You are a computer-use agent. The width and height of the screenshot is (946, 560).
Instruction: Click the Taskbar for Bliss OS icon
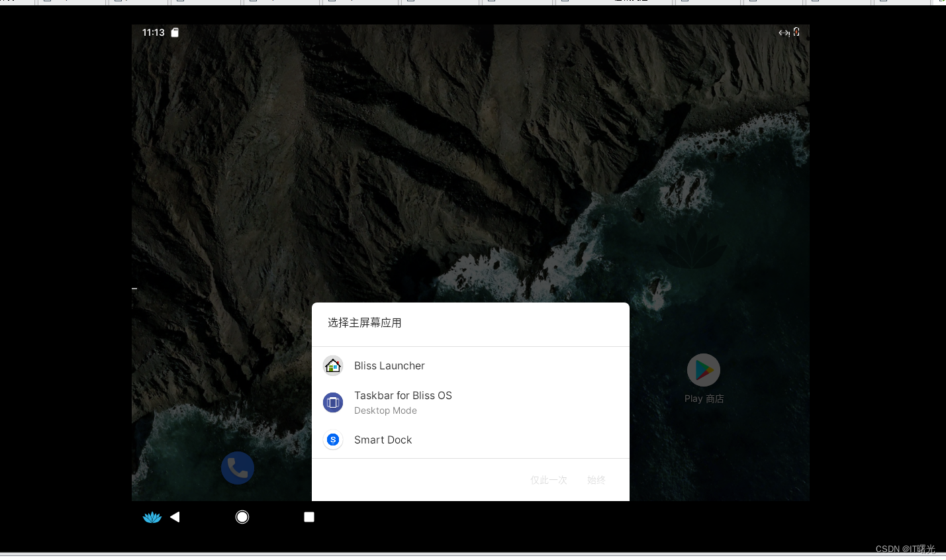tap(333, 402)
